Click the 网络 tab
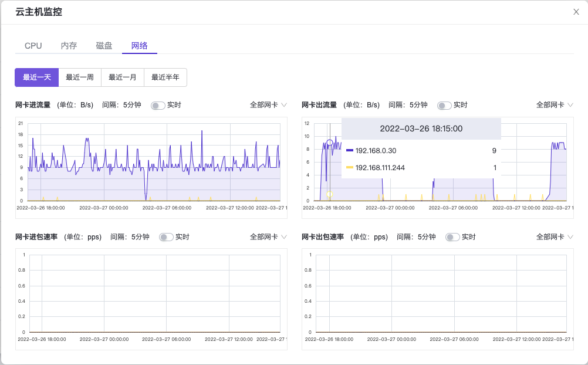This screenshot has height=365, width=588. (140, 46)
